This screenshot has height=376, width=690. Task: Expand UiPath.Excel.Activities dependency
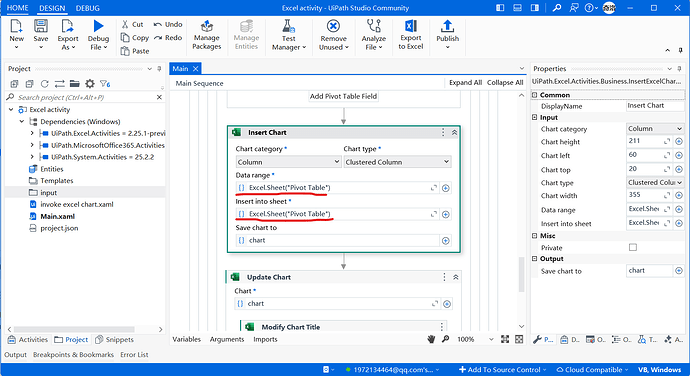tap(32, 133)
